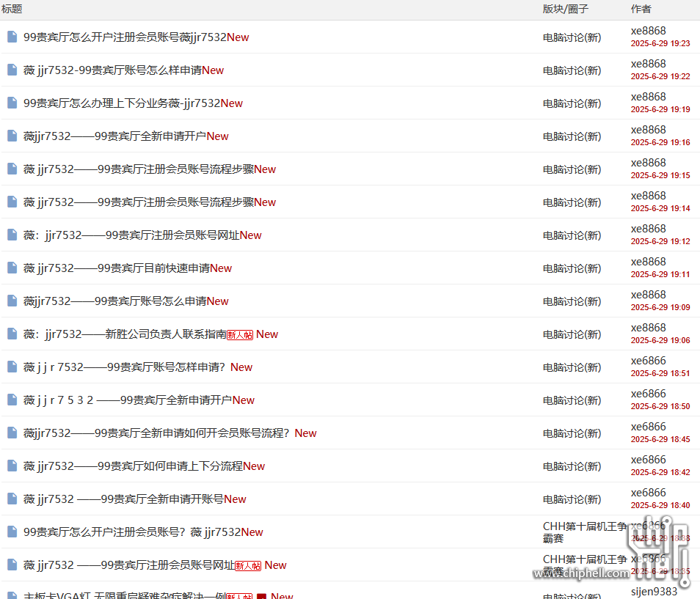
Task: Open thread 薇：jjr7532——新胜公司负责人联系指南
Action: [125, 334]
